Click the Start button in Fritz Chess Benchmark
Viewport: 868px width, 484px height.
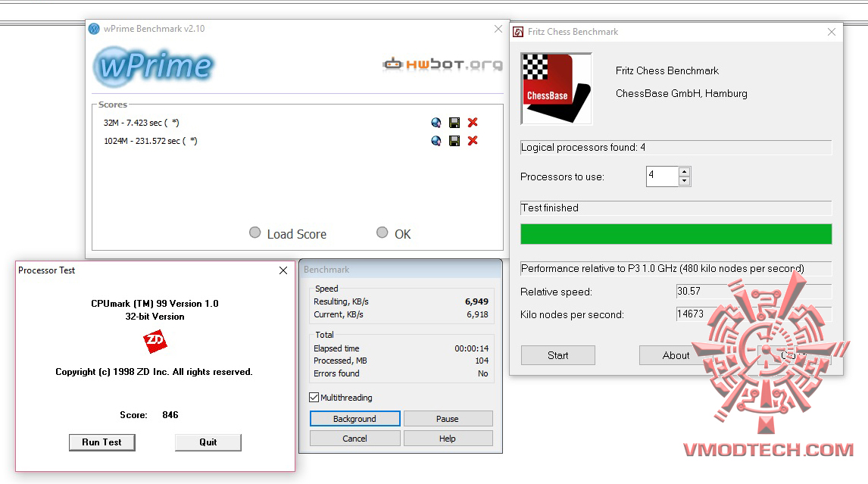[558, 355]
